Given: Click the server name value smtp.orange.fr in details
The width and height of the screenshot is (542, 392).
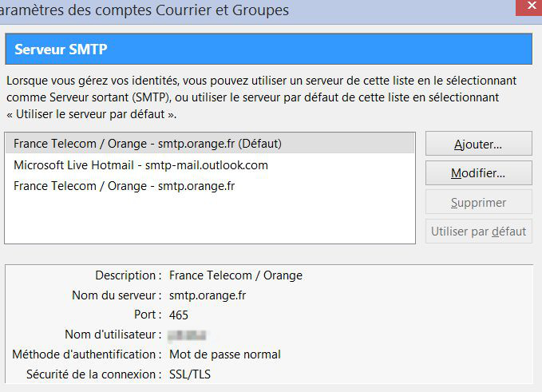Looking at the screenshot, I should (x=208, y=295).
